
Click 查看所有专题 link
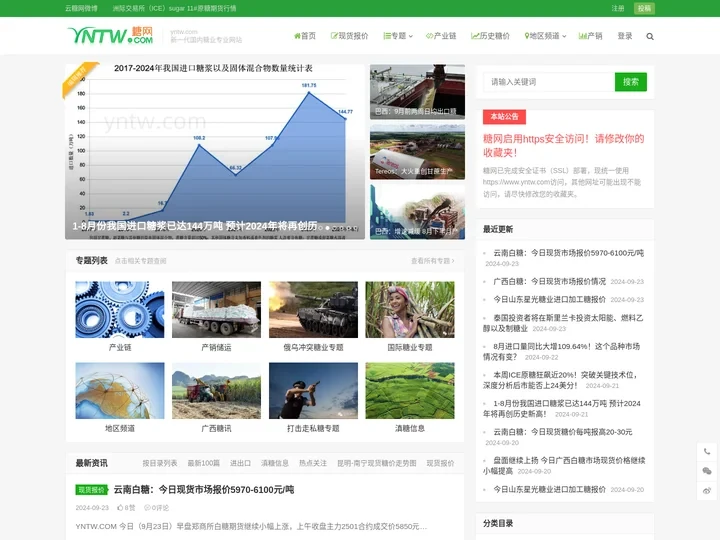click(x=433, y=261)
